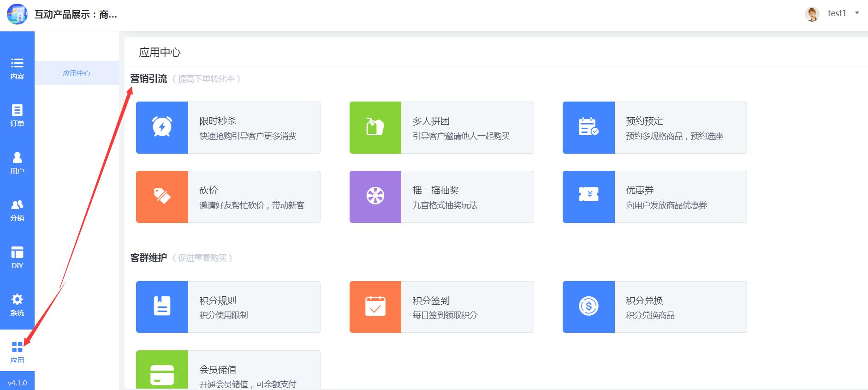Click the 摇一摇抽奖 wheel icon
The height and width of the screenshot is (390, 868).
(375, 196)
